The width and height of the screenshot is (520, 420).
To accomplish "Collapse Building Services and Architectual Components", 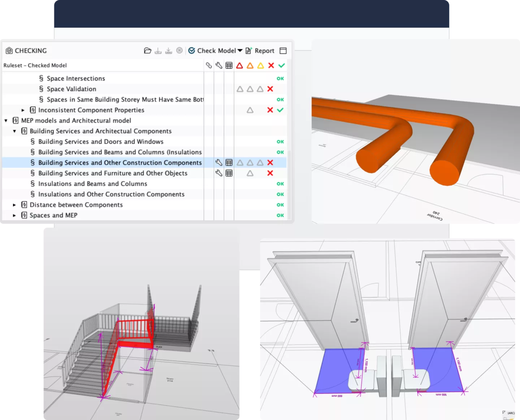I will [x=14, y=131].
